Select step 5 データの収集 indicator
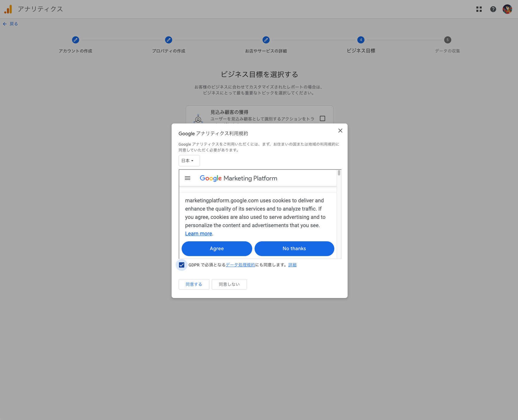 click(447, 40)
